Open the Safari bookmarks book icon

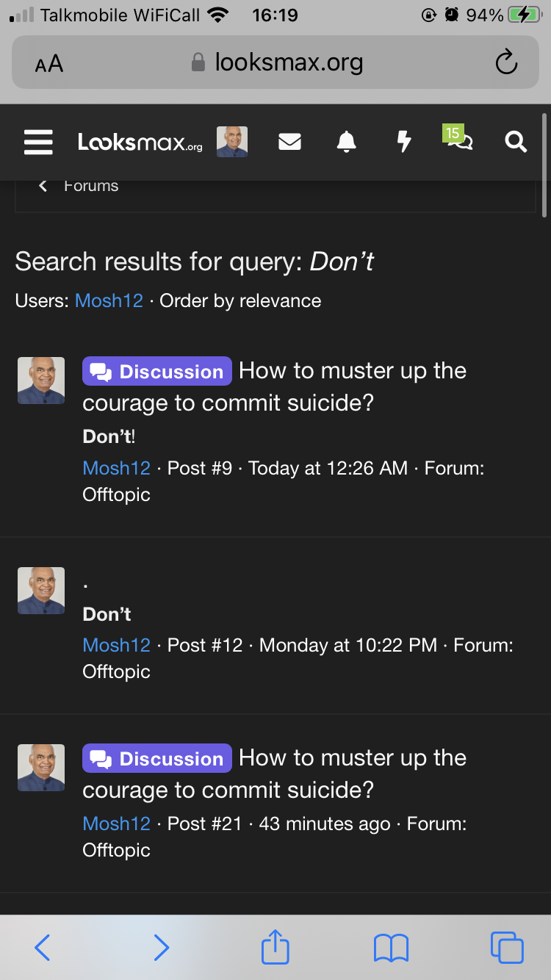coord(391,948)
